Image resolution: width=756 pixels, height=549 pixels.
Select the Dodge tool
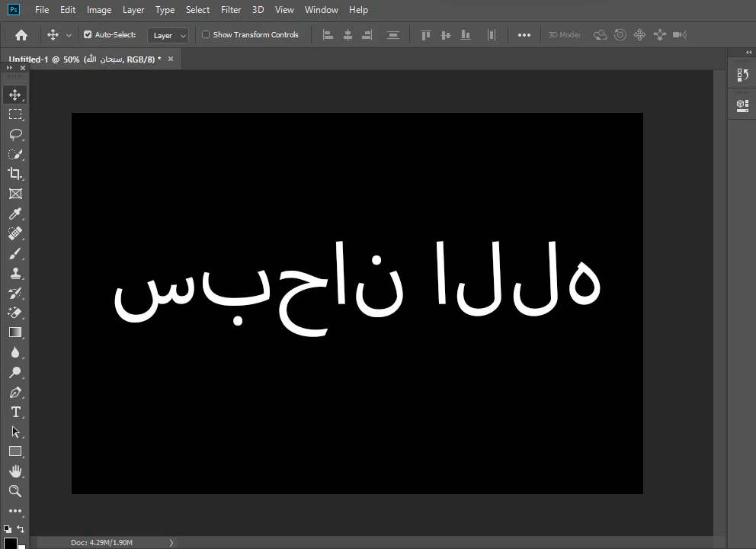[15, 372]
